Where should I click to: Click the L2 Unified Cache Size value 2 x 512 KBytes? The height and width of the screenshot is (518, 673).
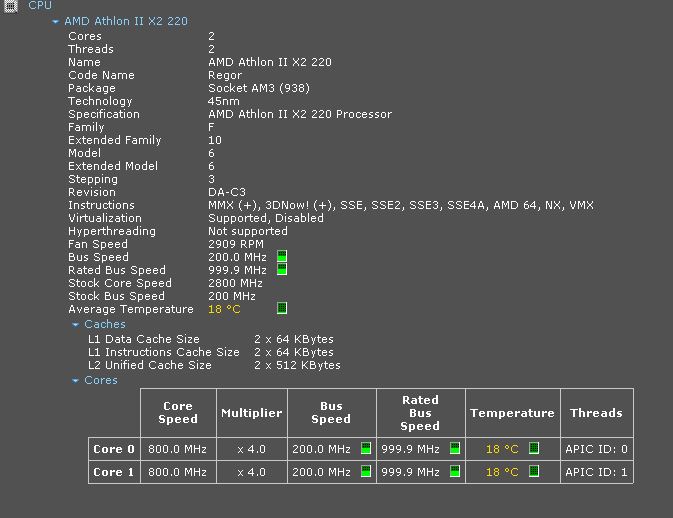coord(297,365)
